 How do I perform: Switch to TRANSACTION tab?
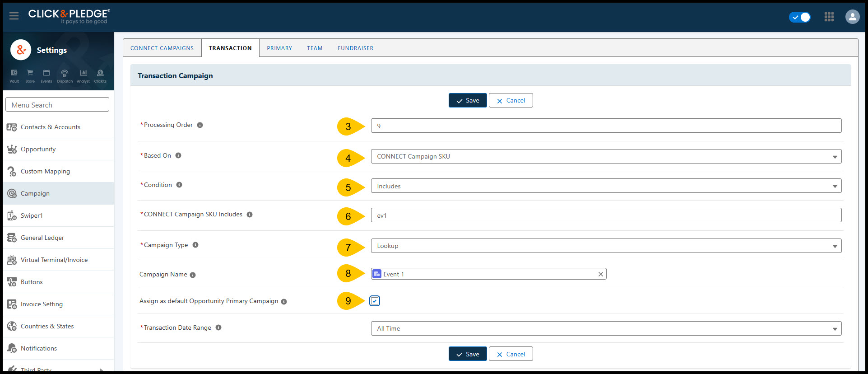230,48
